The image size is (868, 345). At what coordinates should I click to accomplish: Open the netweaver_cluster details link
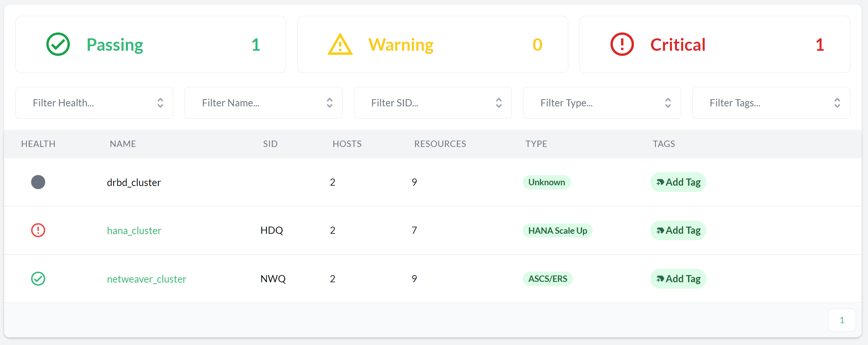pos(147,279)
